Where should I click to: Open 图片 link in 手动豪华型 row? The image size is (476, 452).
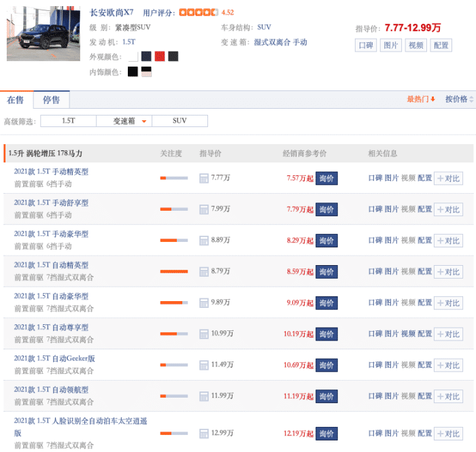pyautogui.click(x=392, y=240)
